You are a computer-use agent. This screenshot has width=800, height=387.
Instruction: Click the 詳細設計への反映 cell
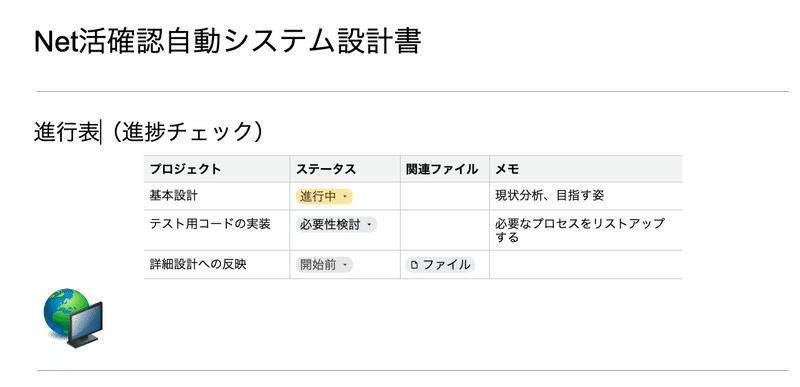[x=217, y=265]
